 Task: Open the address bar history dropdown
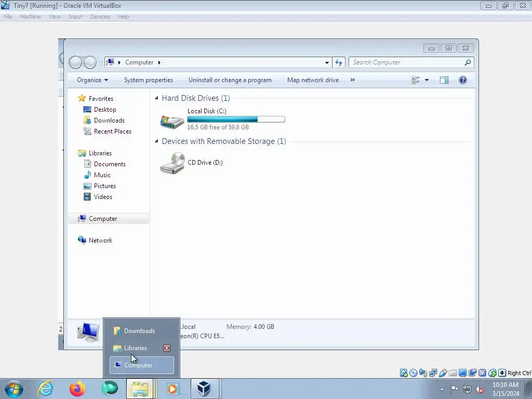coord(327,62)
